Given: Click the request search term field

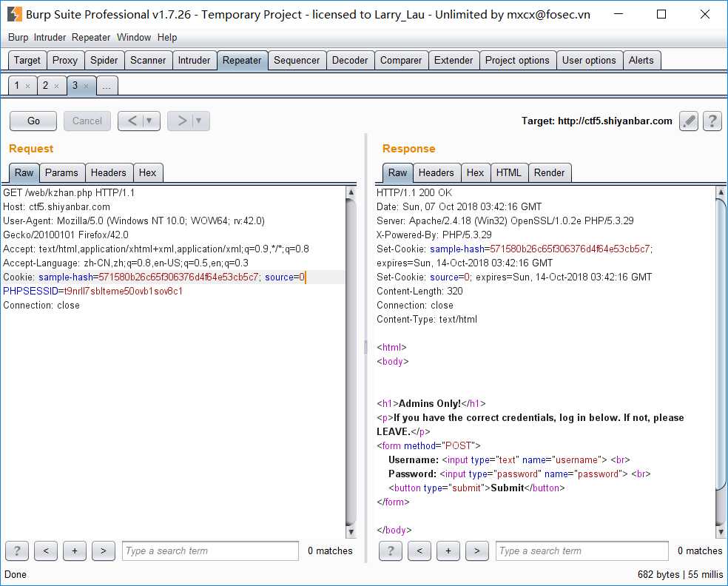Looking at the screenshot, I should click(210, 551).
